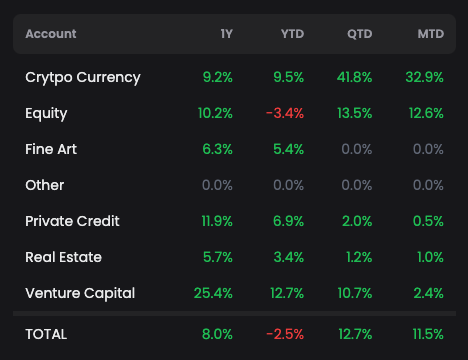Select the TOTAL row label

(x=46, y=334)
